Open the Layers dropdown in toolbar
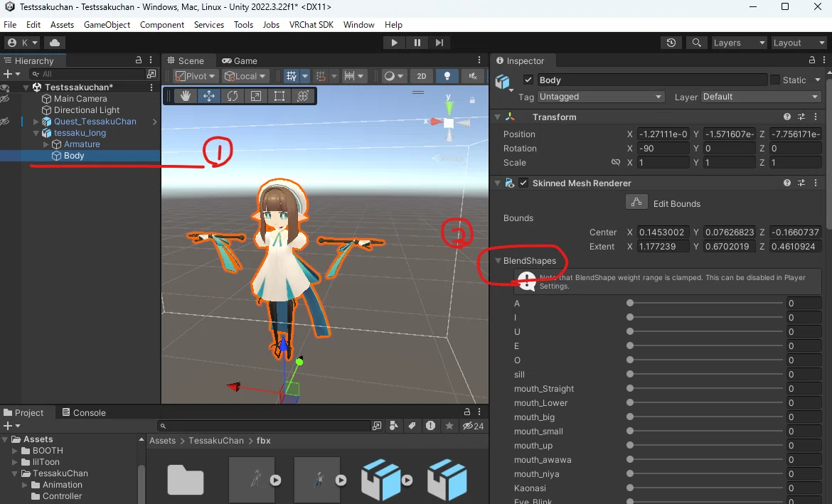Viewport: 832px width, 504px height. coord(739,43)
